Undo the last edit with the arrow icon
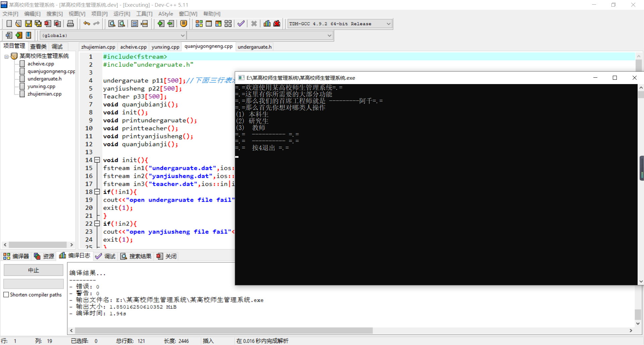Viewport: 644px width, 345px height. click(x=87, y=23)
